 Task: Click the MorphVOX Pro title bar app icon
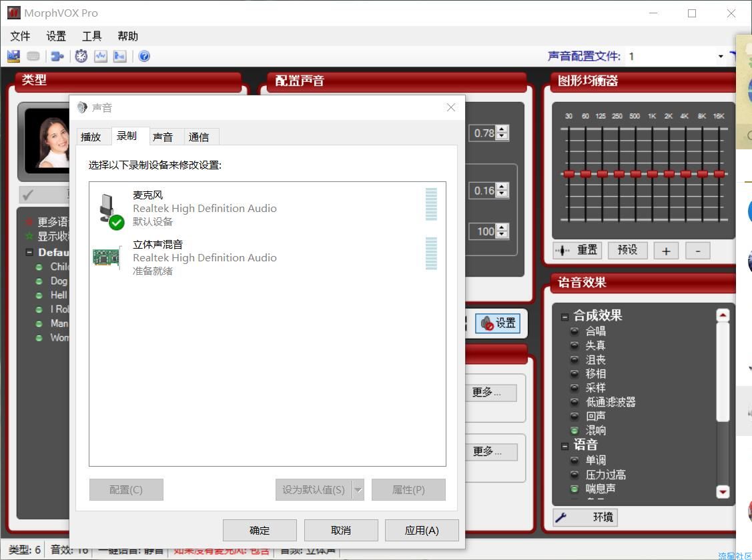point(14,13)
